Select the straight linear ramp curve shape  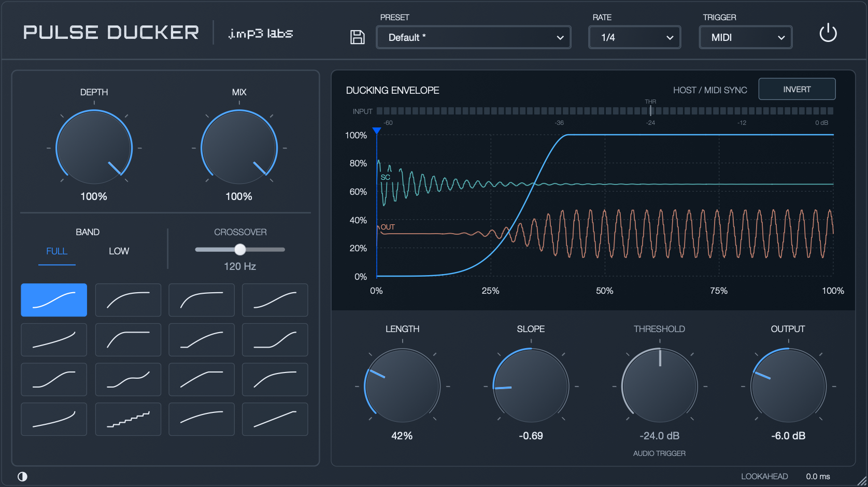tap(275, 419)
